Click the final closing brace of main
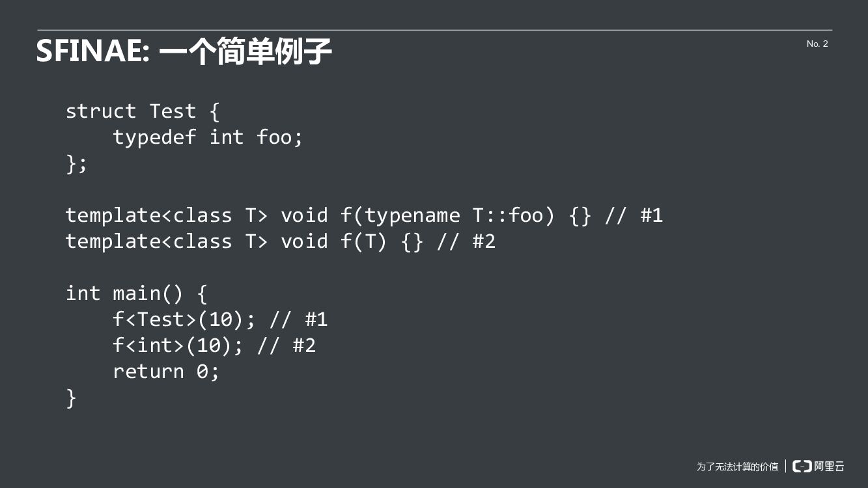The height and width of the screenshot is (488, 868). [x=71, y=398]
